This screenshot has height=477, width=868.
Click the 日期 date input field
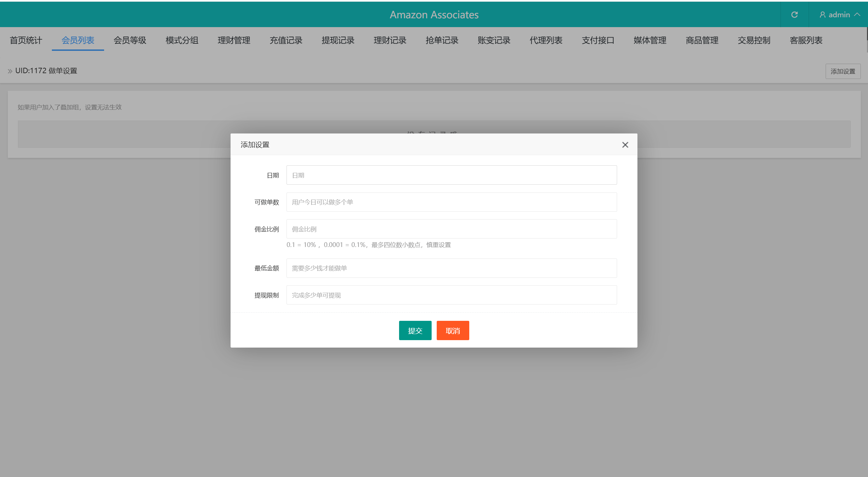pyautogui.click(x=451, y=175)
